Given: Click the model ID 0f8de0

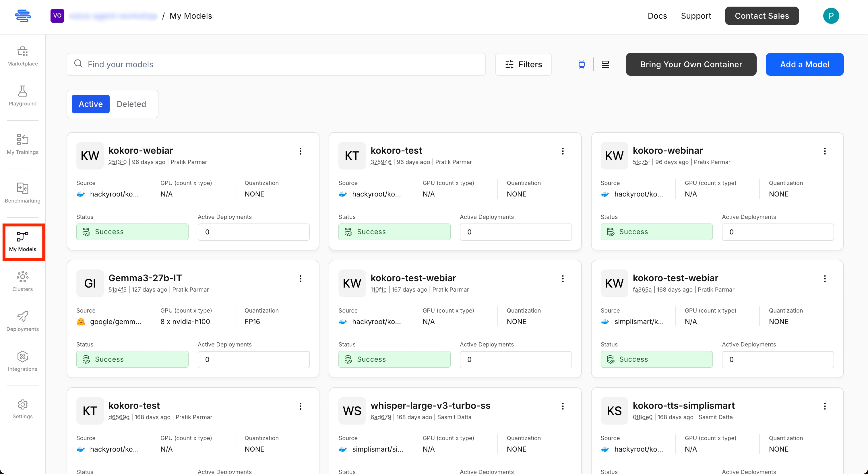Looking at the screenshot, I should [x=643, y=417].
